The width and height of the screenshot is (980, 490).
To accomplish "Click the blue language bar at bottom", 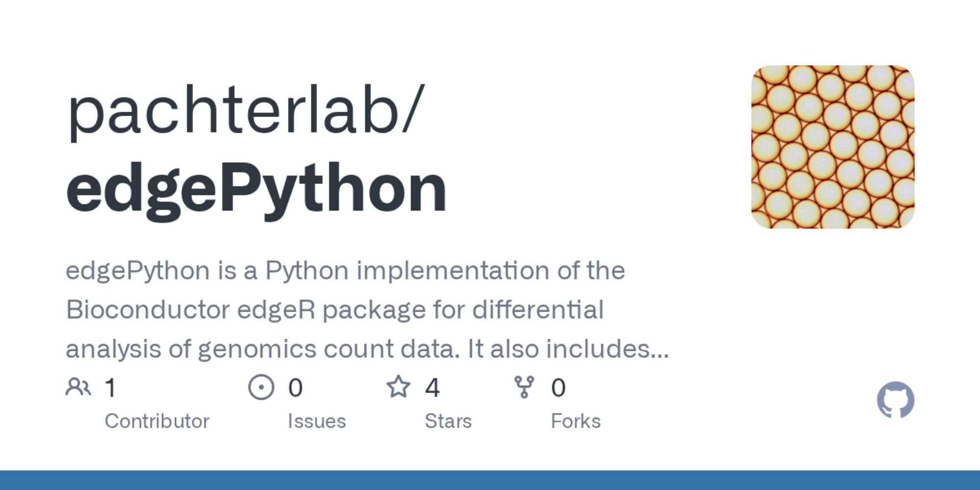I will point(490,480).
